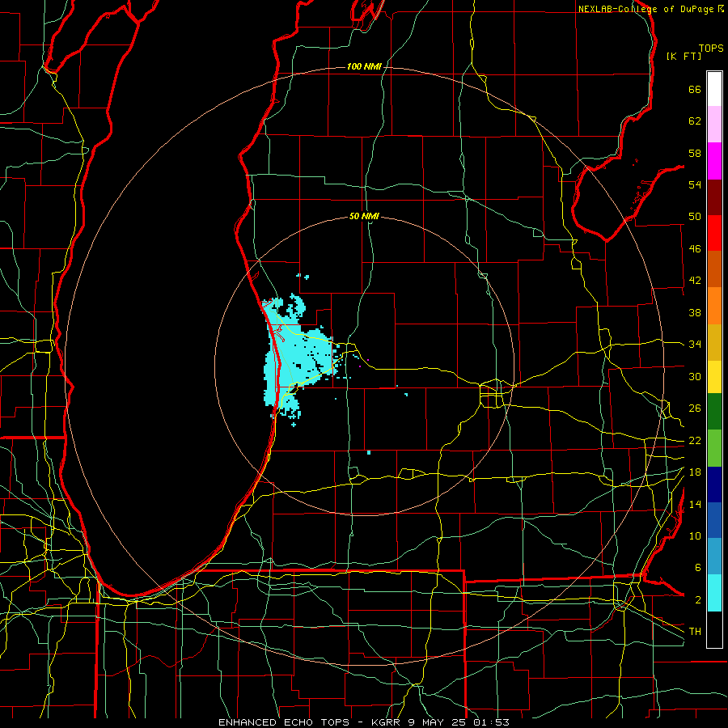Click the '50 NMI' range ring label

click(364, 216)
